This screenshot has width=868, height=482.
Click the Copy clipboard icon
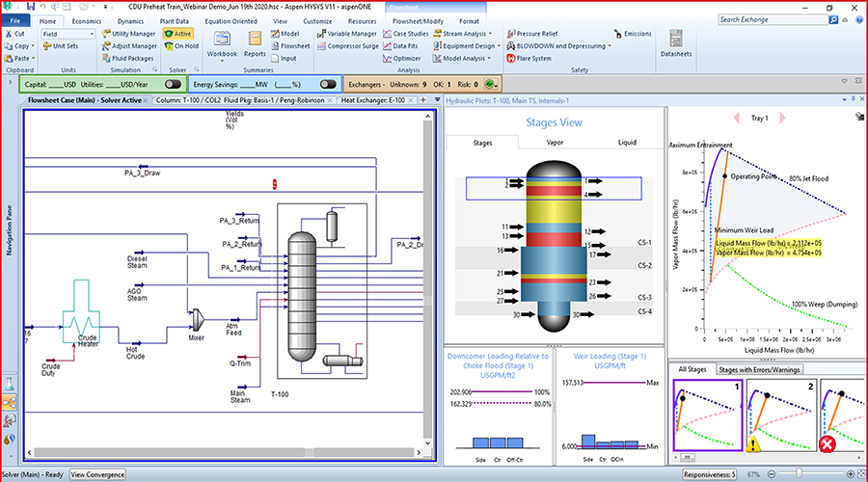pyautogui.click(x=9, y=46)
